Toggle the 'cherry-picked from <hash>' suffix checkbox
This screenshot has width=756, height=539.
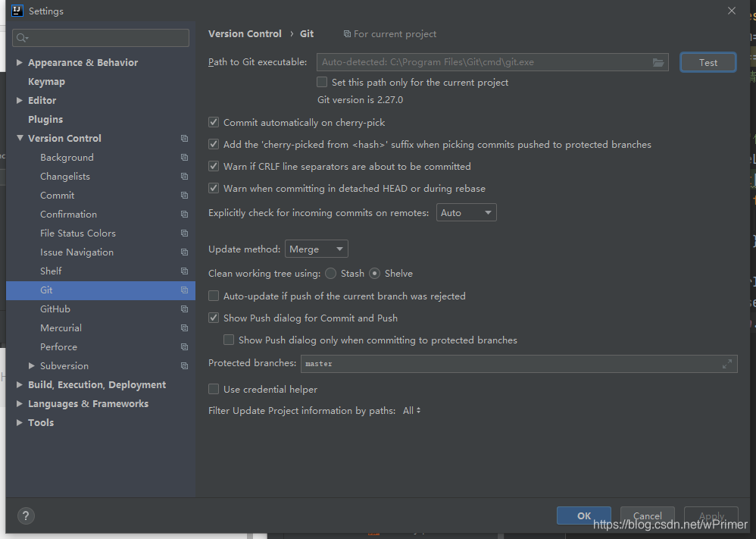[x=214, y=144]
